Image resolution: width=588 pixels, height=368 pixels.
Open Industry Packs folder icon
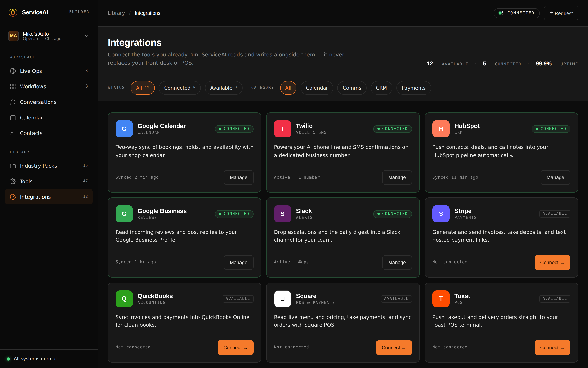[x=13, y=166]
